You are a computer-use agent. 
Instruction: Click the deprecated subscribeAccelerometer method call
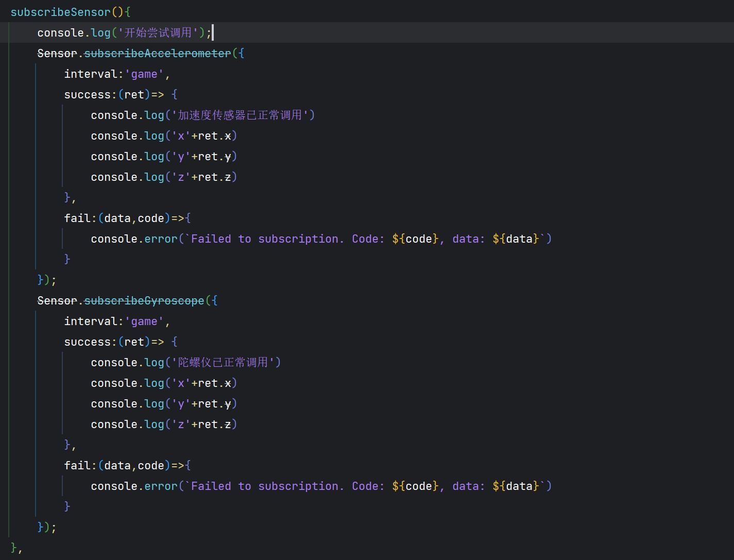point(157,54)
